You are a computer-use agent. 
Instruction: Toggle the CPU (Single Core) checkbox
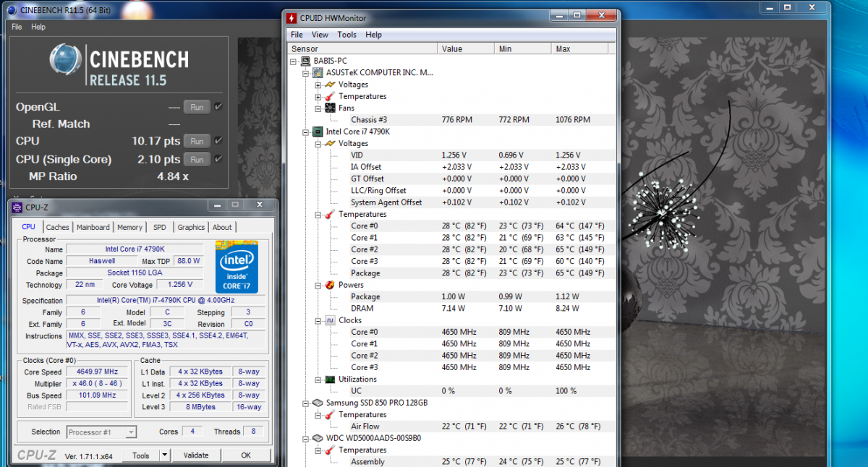[218, 159]
